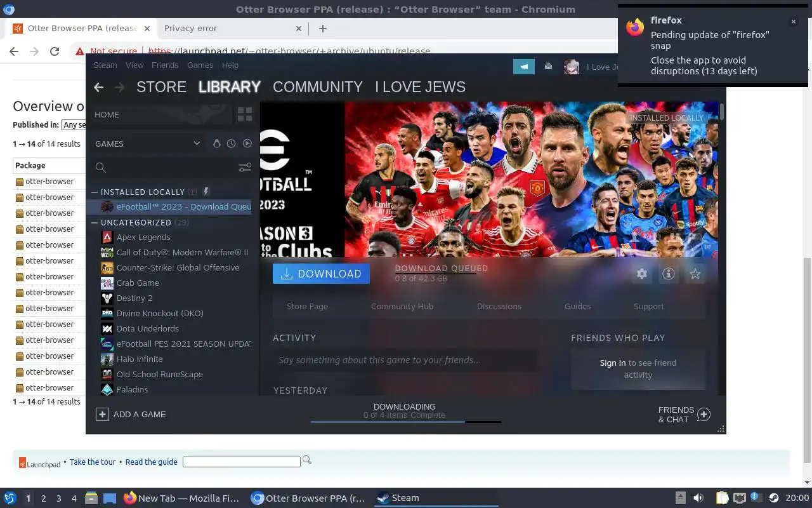
Task: Sort library by recent activity clock
Action: [x=232, y=144]
